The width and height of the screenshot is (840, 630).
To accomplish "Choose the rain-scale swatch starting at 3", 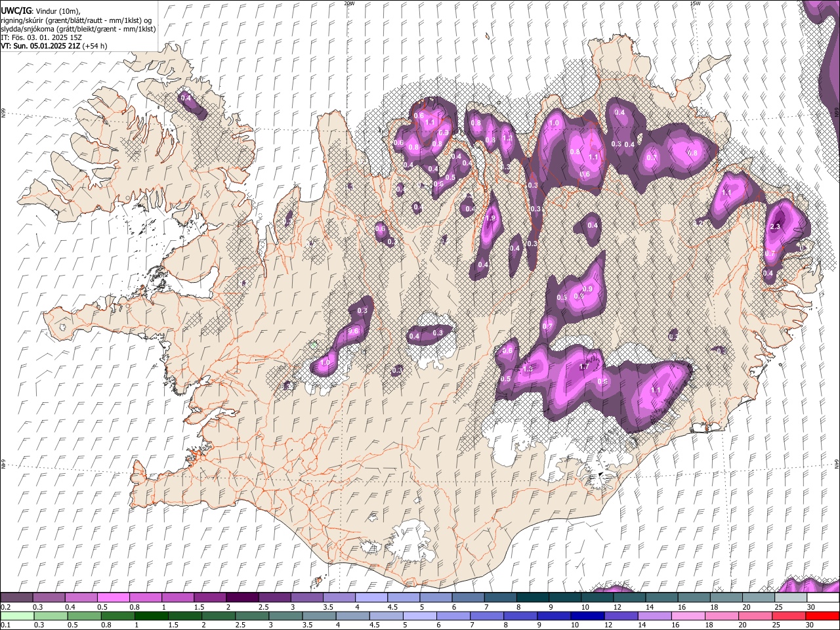I will (x=285, y=616).
